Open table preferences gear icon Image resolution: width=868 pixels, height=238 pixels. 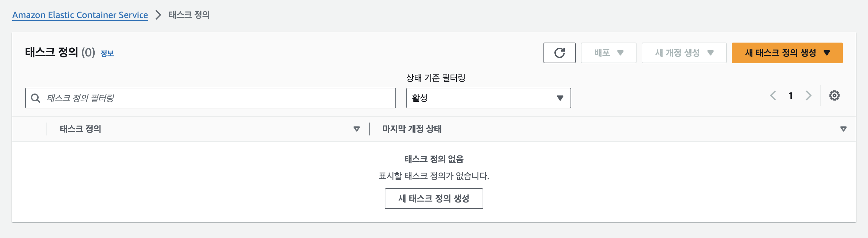pos(834,95)
